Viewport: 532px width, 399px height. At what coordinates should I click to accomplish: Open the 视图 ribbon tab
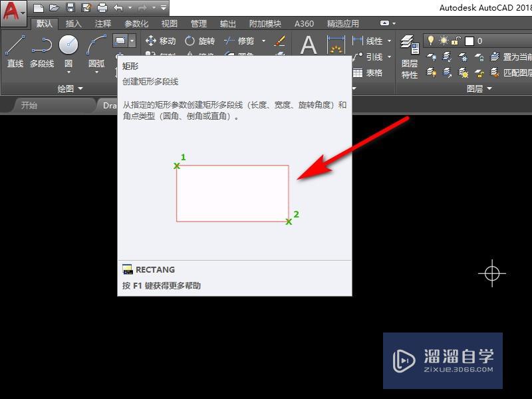click(x=169, y=23)
